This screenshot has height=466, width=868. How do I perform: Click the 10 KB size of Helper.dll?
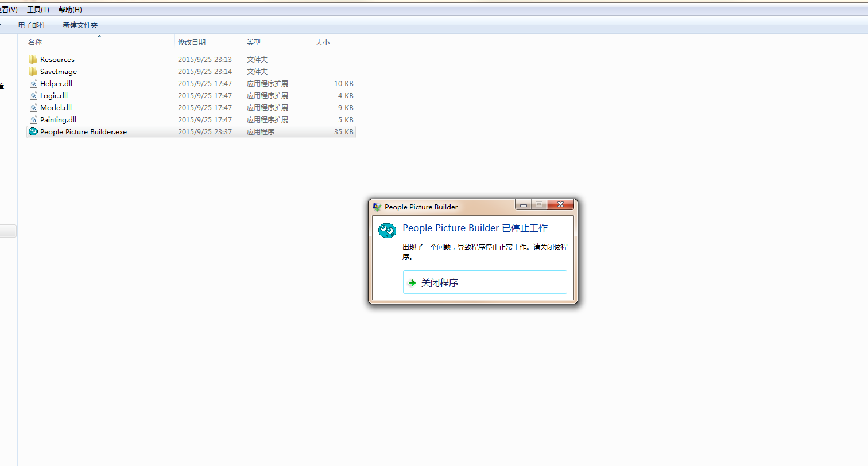point(344,84)
